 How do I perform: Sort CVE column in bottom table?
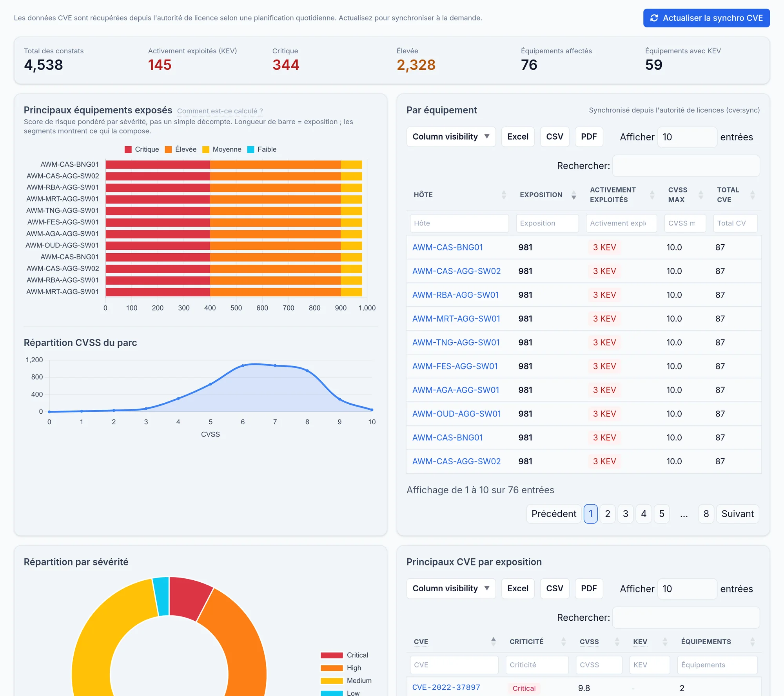click(494, 641)
